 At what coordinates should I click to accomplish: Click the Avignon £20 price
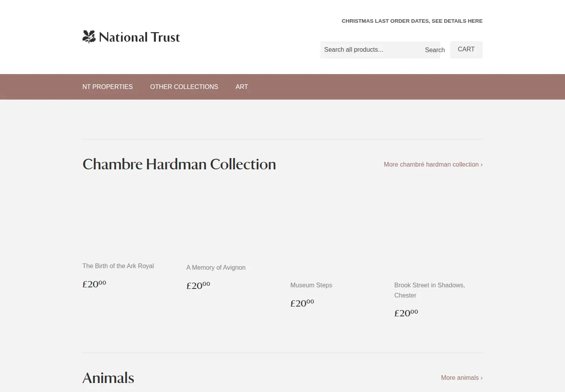[198, 285]
